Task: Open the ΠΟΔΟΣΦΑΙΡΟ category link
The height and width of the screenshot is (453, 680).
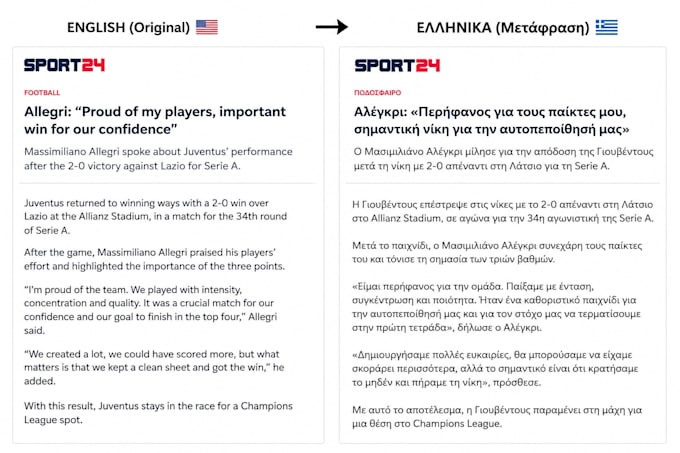Action: point(378,93)
